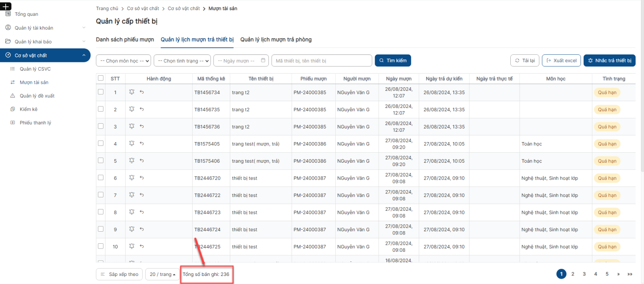Image resolution: width=644 pixels, height=284 pixels.
Task: Click the reminder bell icon in row 1
Action: point(132,92)
